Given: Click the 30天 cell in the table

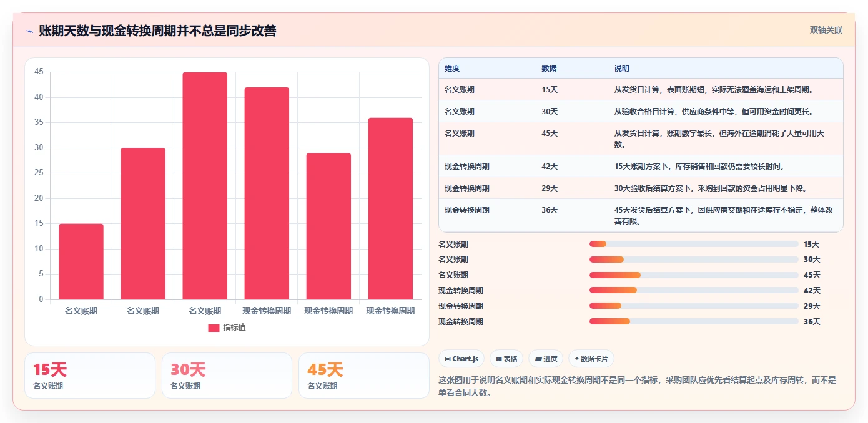Looking at the screenshot, I should (x=550, y=112).
